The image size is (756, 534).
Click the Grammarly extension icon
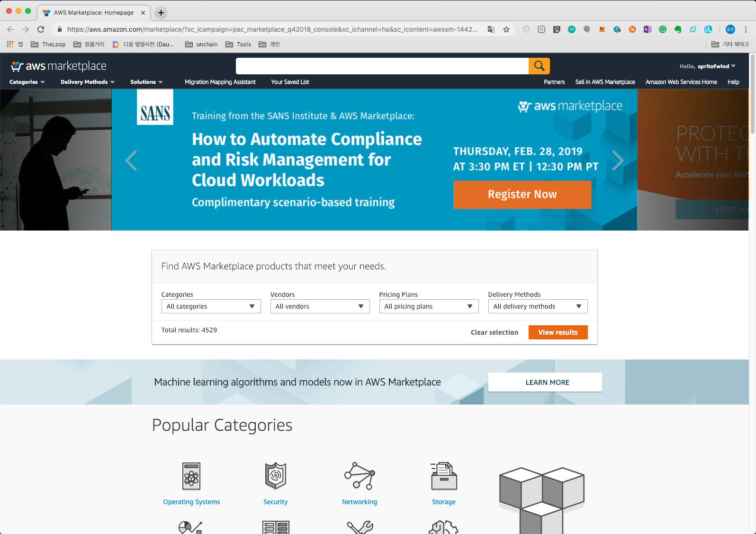point(663,29)
